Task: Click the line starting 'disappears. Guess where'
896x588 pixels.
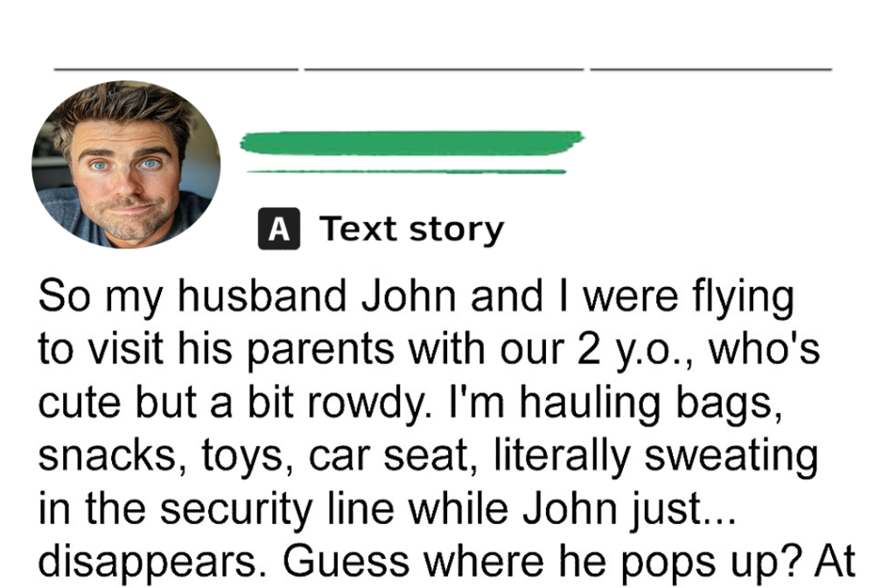Action: pos(446,563)
